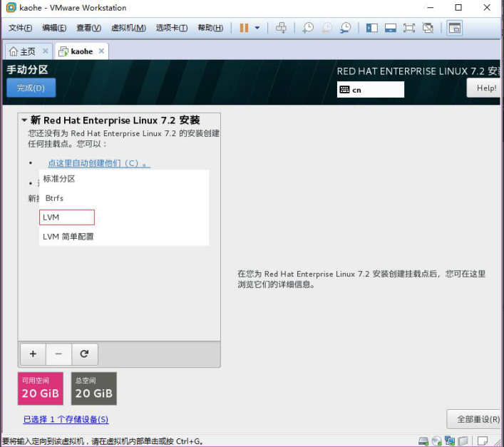
Task: Close the 主页 tab
Action: click(x=46, y=51)
